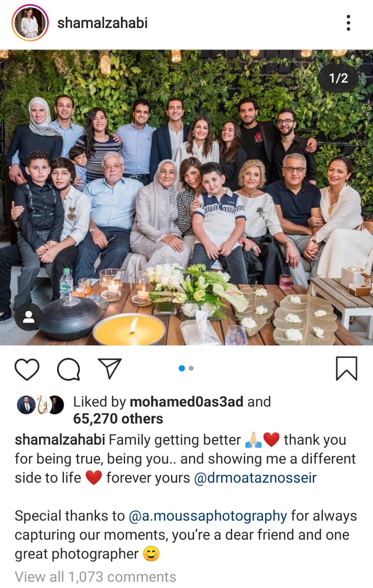Image resolution: width=373 pixels, height=588 pixels.
Task: Tap the 1/2 photo counter badge
Action: tap(339, 79)
